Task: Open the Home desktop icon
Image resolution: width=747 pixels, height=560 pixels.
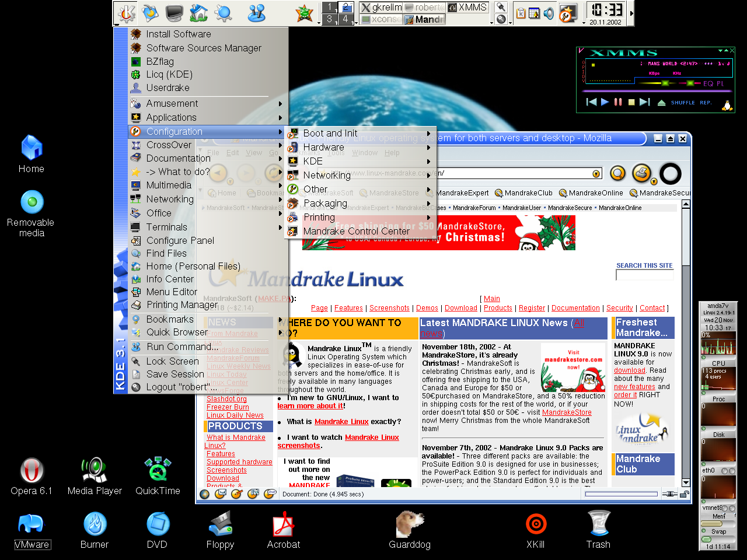Action: (32, 155)
